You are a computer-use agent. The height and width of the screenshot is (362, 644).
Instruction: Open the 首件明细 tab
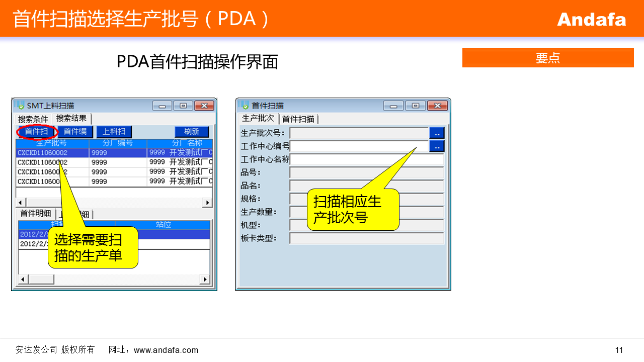pos(35,213)
